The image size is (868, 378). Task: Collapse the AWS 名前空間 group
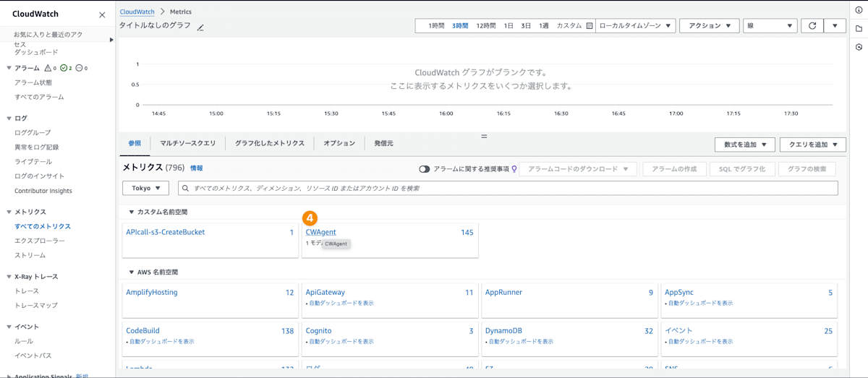click(132, 272)
